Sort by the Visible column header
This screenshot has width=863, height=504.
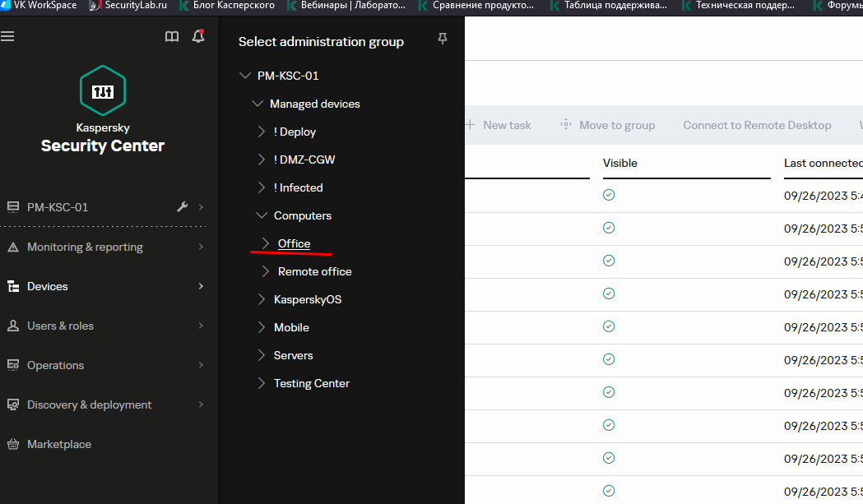point(619,163)
